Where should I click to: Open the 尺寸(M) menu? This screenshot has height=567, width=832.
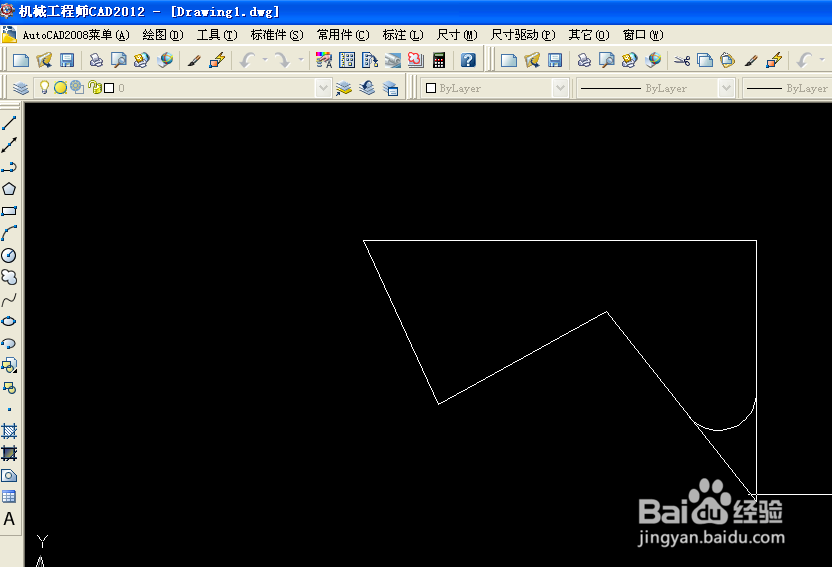457,35
